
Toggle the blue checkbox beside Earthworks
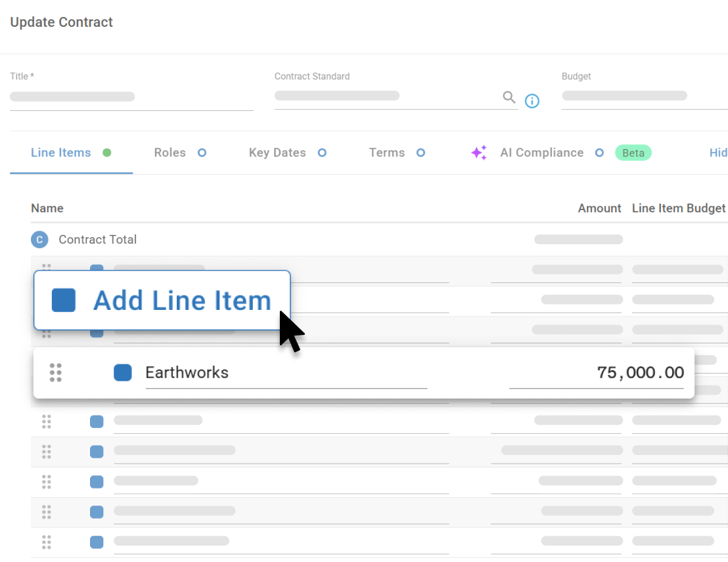(x=123, y=372)
